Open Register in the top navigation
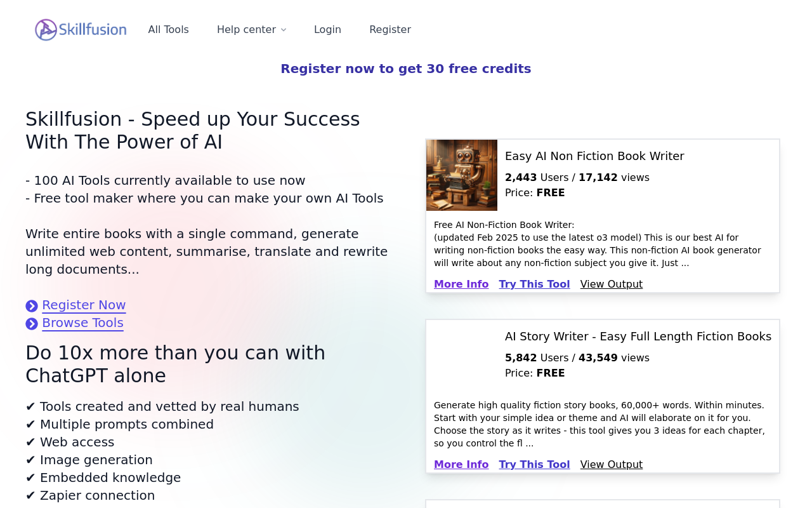 pos(390,30)
